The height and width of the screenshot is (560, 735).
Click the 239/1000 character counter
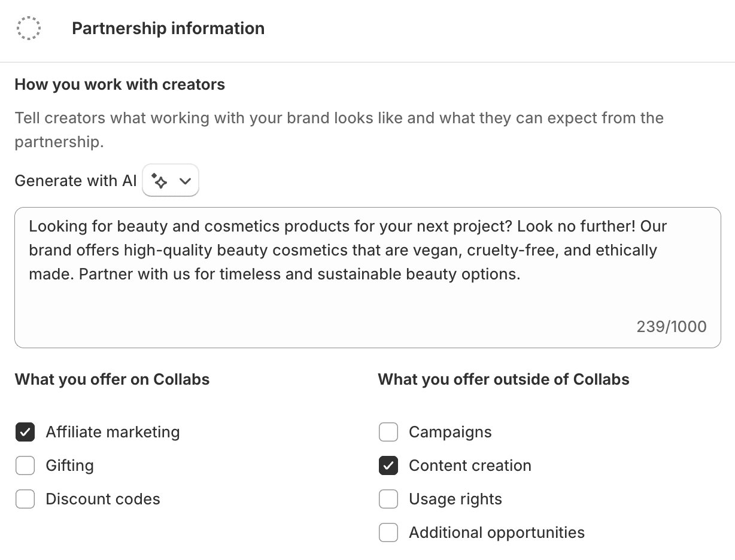tap(671, 327)
